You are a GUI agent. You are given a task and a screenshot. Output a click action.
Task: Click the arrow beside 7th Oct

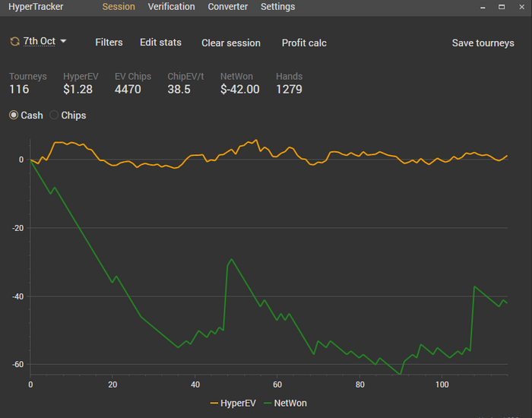(63, 41)
